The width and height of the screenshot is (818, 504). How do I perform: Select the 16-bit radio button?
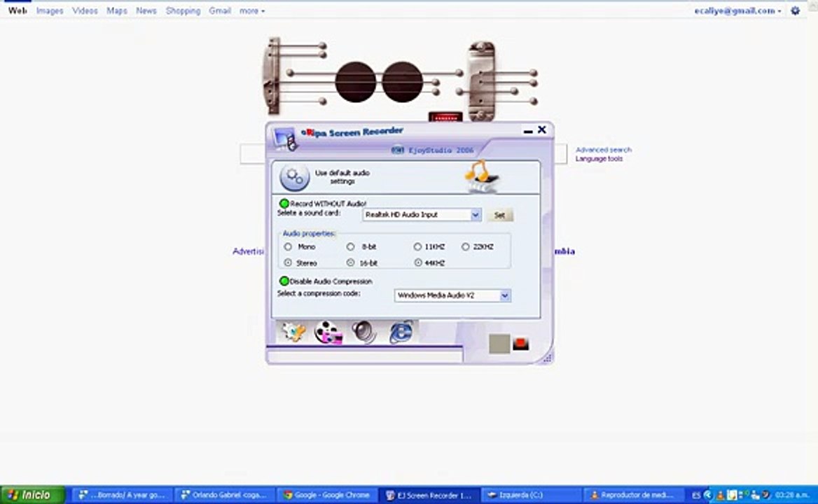pos(351,262)
